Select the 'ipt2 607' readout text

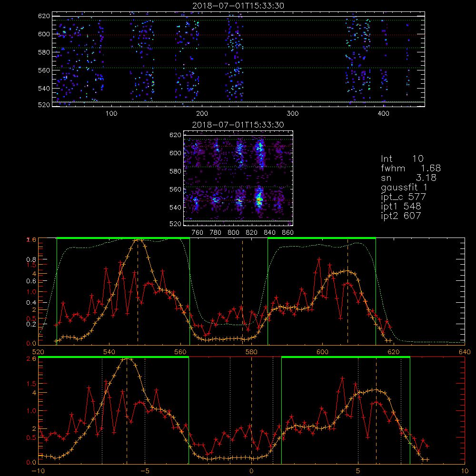click(401, 216)
